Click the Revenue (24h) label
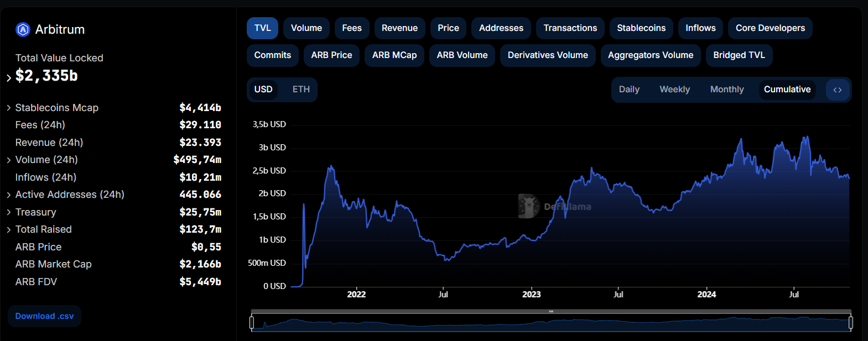 [49, 143]
